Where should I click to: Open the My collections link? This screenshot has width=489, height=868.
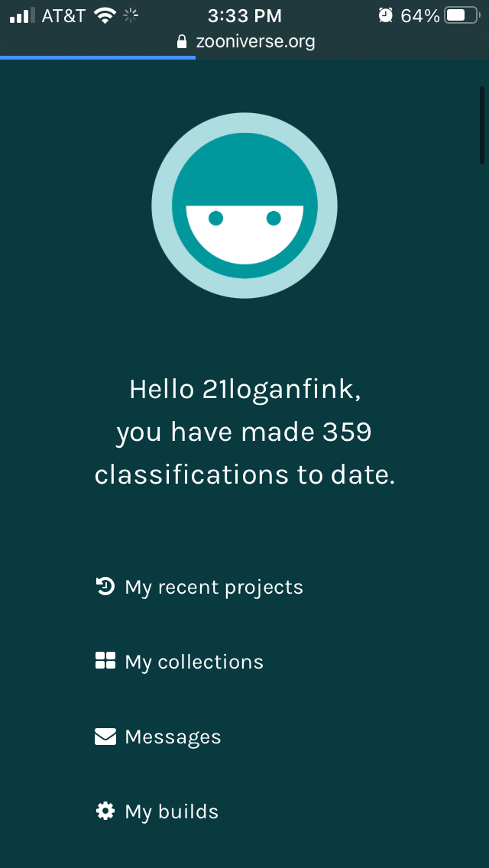(x=194, y=662)
